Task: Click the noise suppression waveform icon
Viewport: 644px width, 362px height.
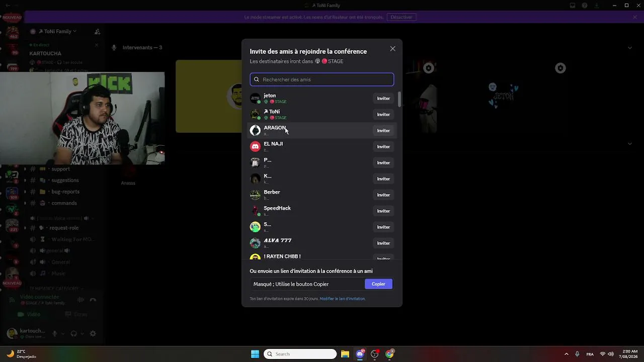Action: point(81,300)
